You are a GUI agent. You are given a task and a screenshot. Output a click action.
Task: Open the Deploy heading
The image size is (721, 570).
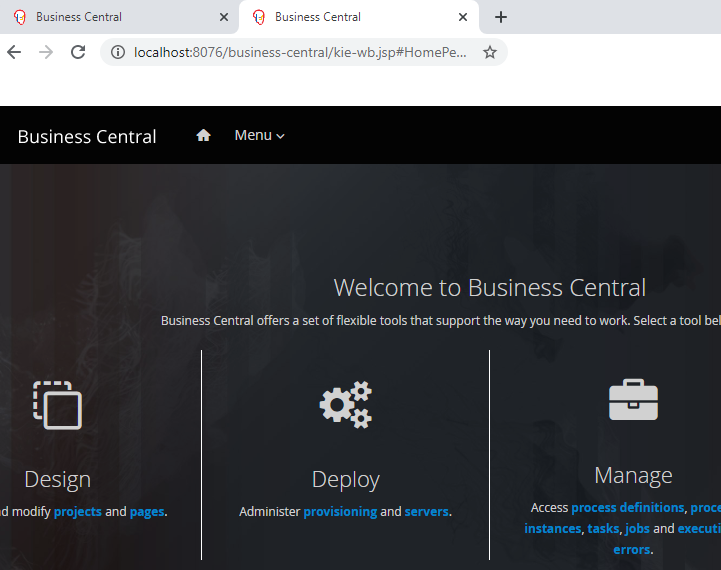(346, 479)
